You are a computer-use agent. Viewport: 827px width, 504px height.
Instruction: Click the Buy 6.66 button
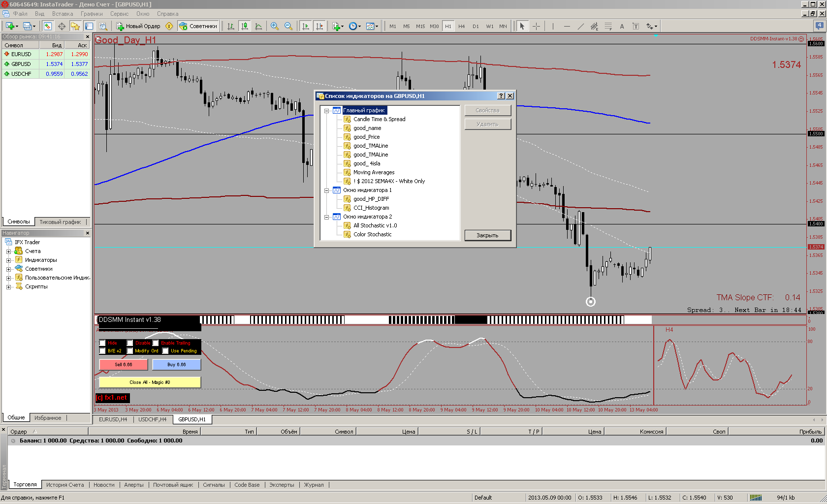[176, 365]
